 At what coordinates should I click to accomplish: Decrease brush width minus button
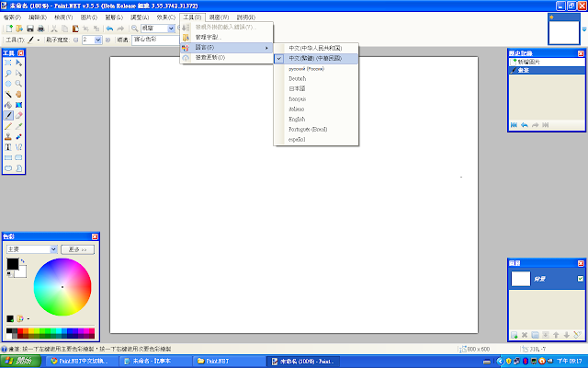(x=76, y=40)
